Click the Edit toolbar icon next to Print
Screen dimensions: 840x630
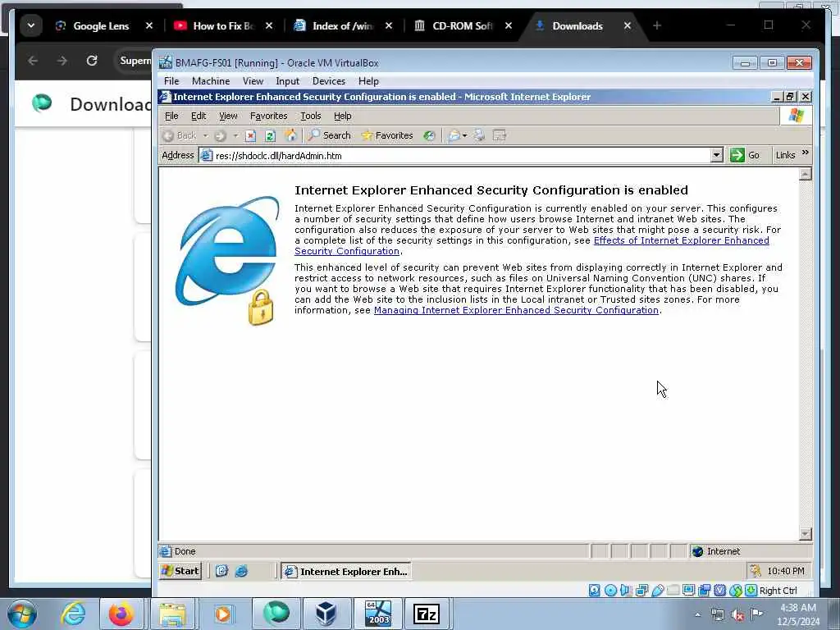coord(500,135)
